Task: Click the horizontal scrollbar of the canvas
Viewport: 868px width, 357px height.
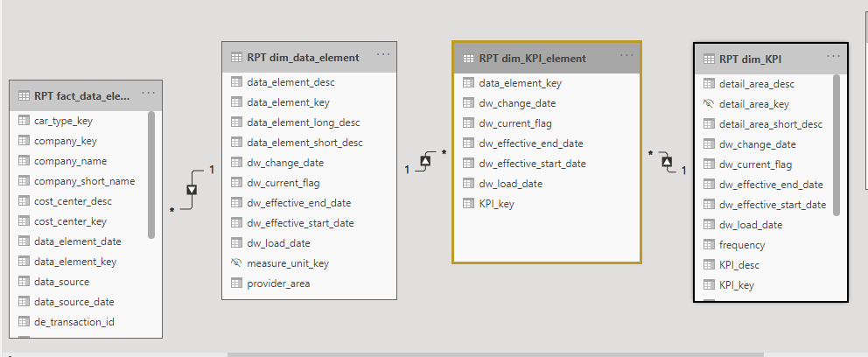Action: click(x=495, y=354)
